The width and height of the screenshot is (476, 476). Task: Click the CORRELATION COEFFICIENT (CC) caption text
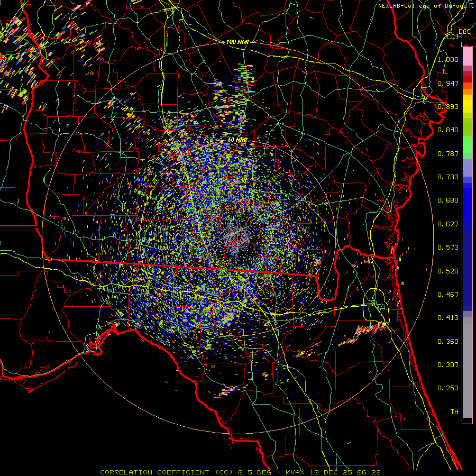pos(167,472)
